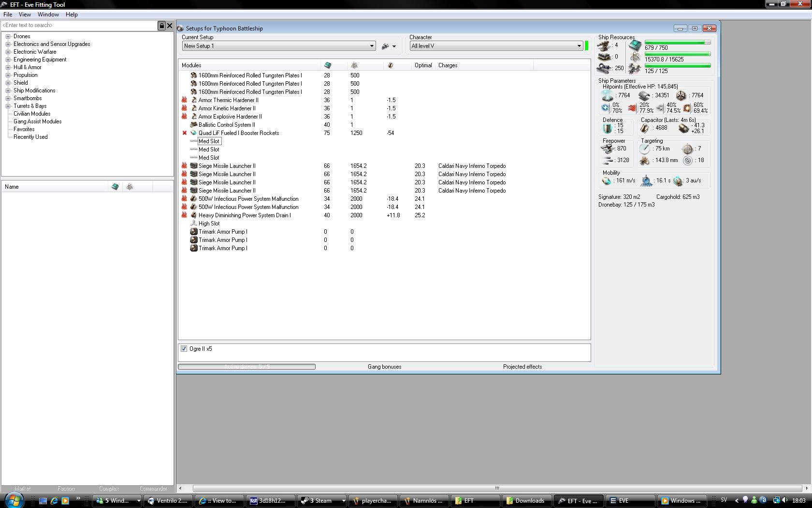The height and width of the screenshot is (508, 812).
Task: Toggle active state of the last Siege Missile Launcher II
Action: tap(184, 191)
